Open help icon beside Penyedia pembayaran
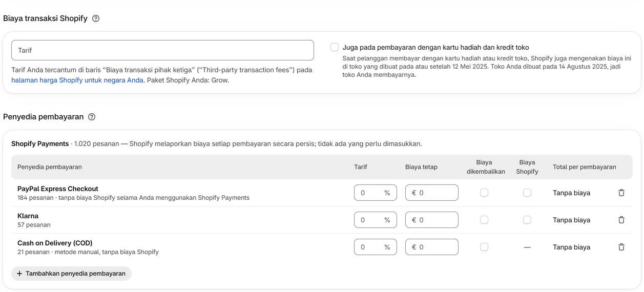The height and width of the screenshot is (292, 644). [x=92, y=117]
